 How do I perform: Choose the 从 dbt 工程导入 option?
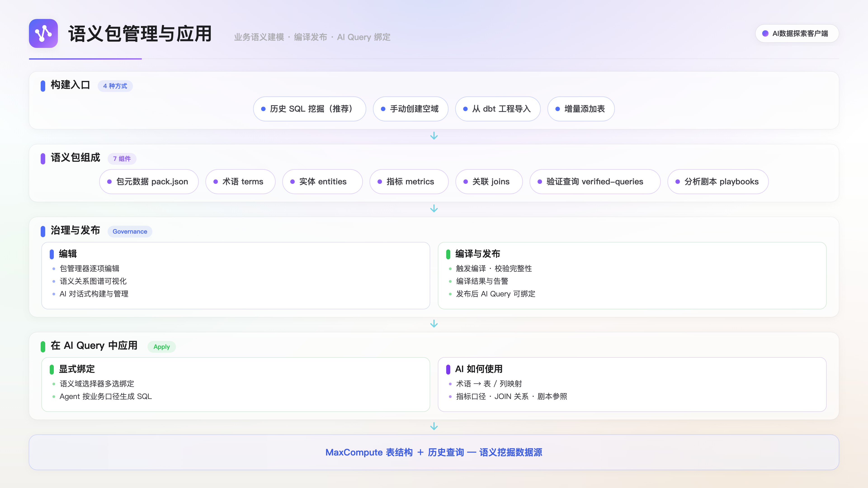pos(498,109)
